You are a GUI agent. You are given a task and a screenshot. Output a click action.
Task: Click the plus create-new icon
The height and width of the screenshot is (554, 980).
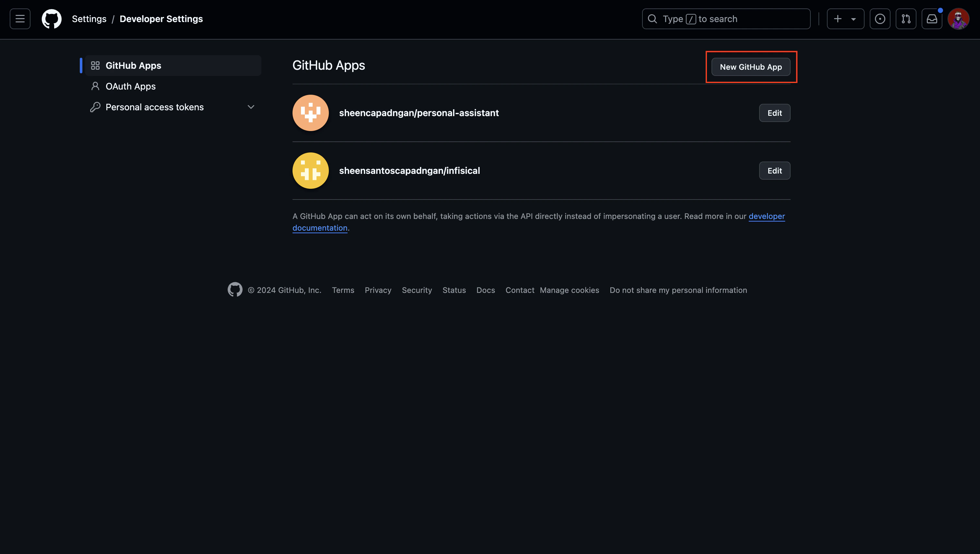(838, 18)
